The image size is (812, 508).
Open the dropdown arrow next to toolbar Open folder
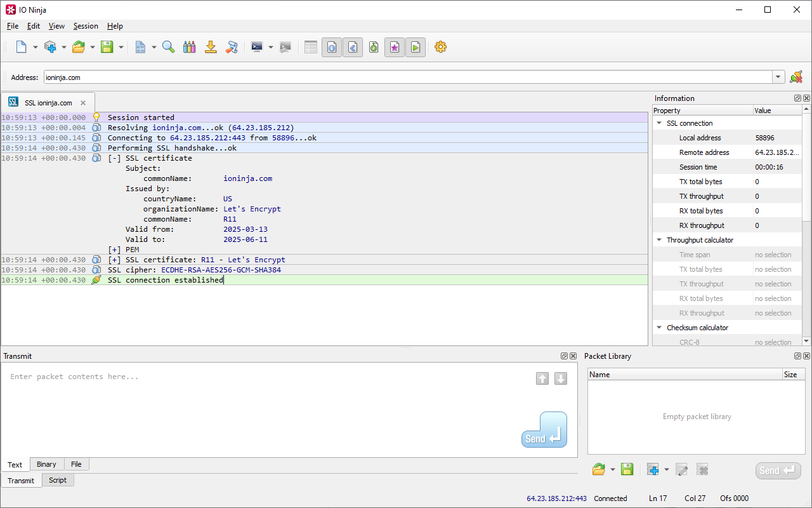pos(93,47)
